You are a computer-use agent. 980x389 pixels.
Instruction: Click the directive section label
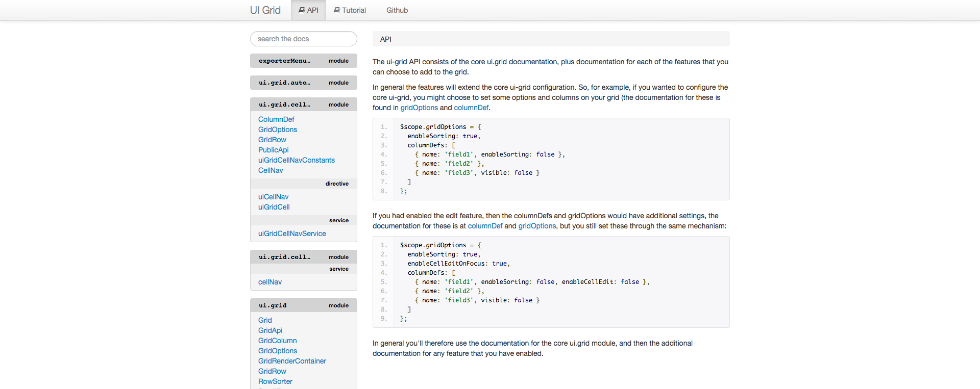click(337, 184)
